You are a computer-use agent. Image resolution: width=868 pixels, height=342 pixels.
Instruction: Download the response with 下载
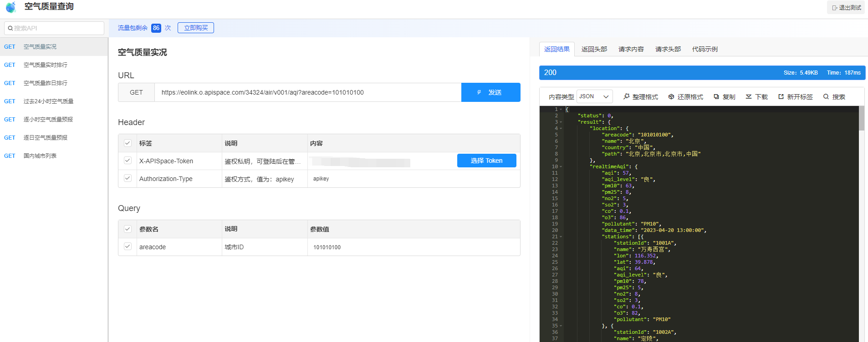pyautogui.click(x=757, y=96)
